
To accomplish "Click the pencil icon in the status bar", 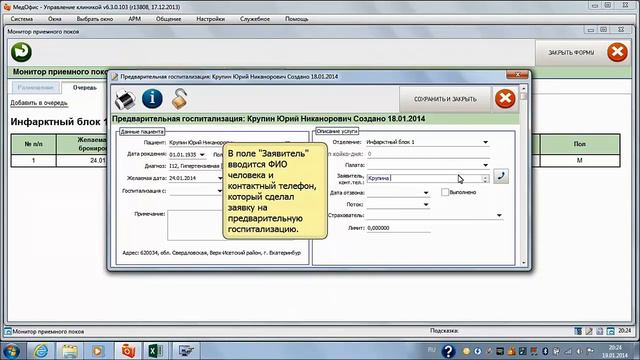I will pyautogui.click(x=589, y=331).
